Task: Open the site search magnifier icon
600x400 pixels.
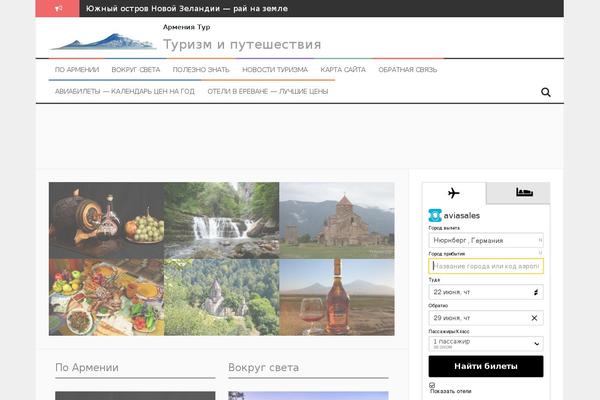Action: click(x=546, y=92)
